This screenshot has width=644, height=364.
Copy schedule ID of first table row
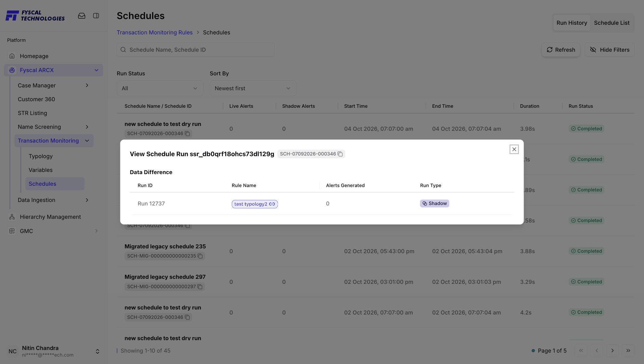click(187, 134)
